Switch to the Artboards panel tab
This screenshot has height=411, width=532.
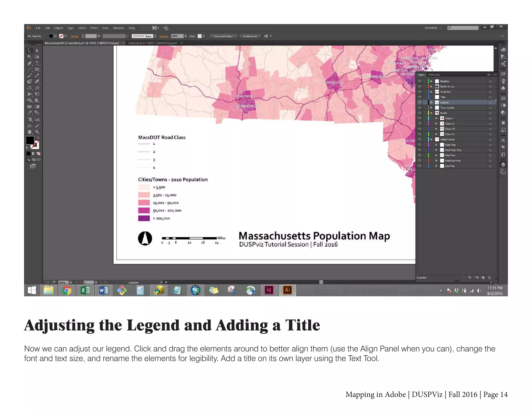tap(434, 75)
